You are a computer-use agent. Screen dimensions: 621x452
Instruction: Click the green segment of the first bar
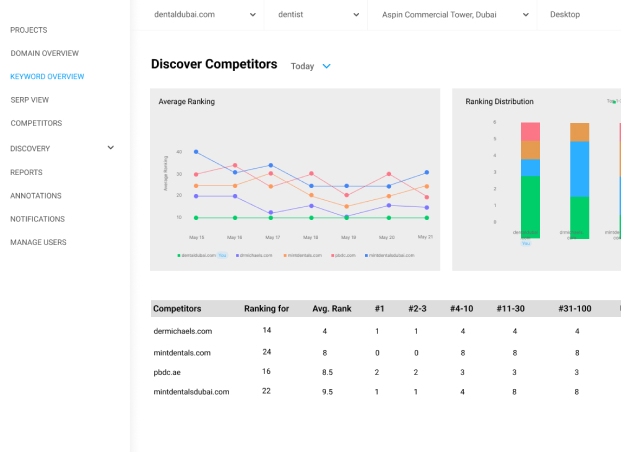click(530, 205)
